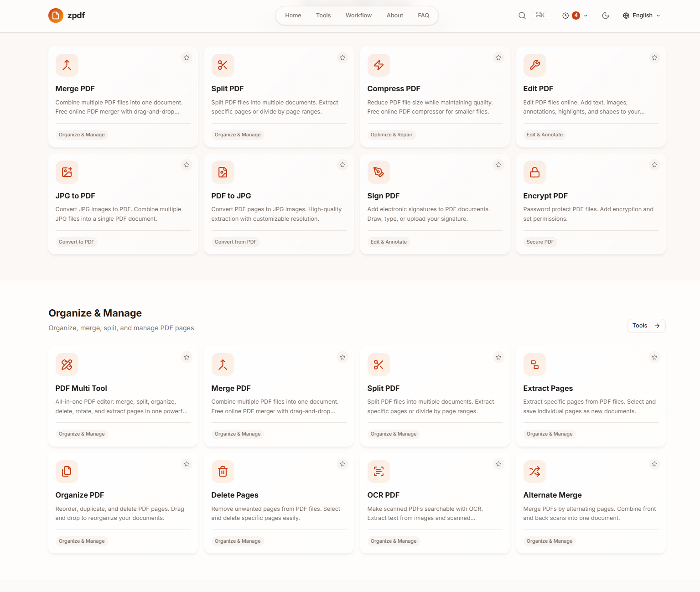Click the Tools arrow button in Organize section

click(646, 326)
